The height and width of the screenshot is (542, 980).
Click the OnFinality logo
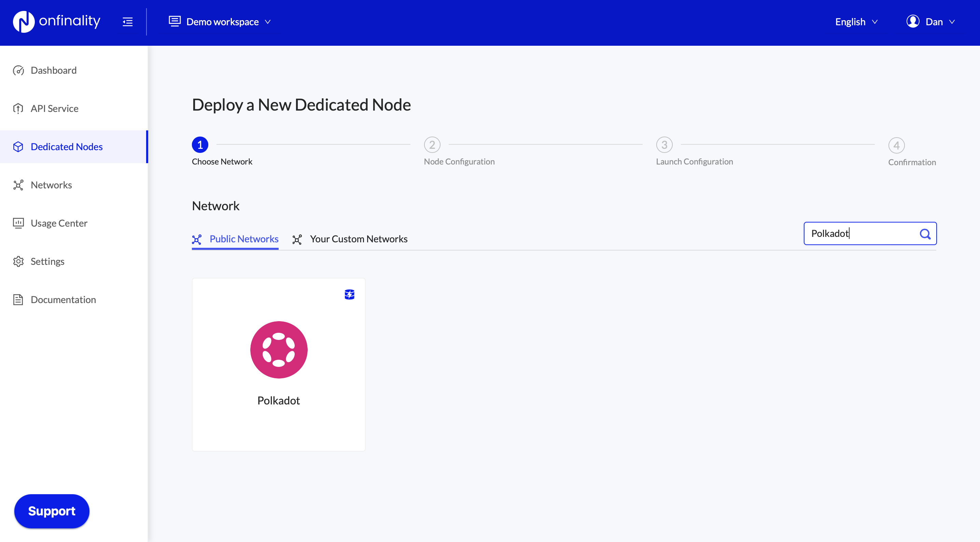click(x=56, y=21)
